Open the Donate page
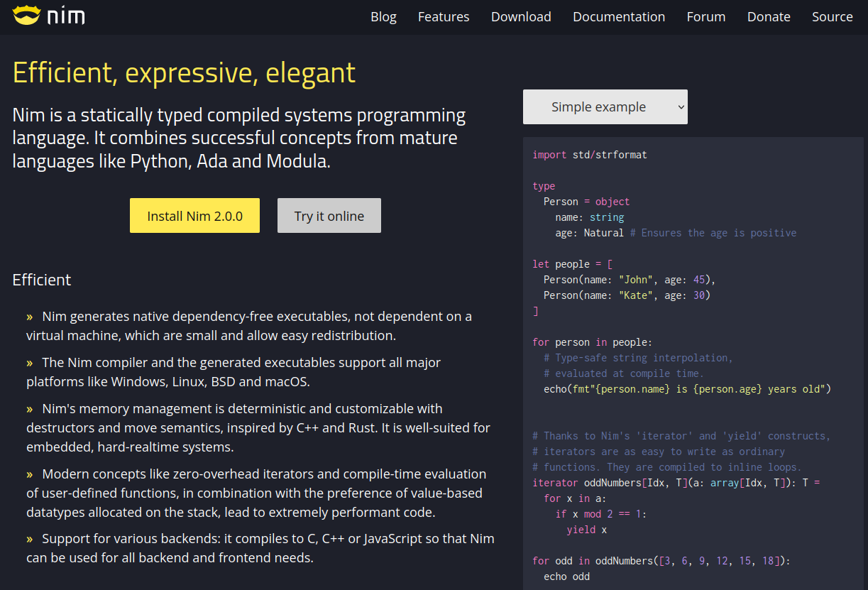868x590 pixels. 769,16
